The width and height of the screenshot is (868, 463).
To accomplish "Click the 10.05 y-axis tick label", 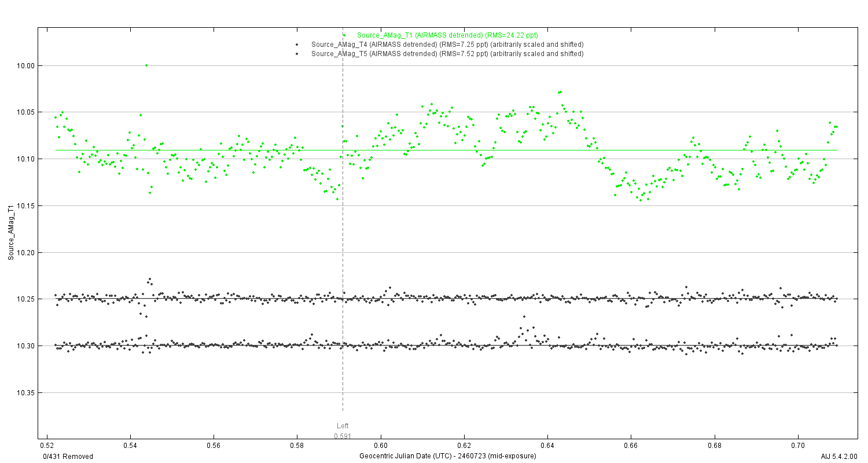I will 27,112.
